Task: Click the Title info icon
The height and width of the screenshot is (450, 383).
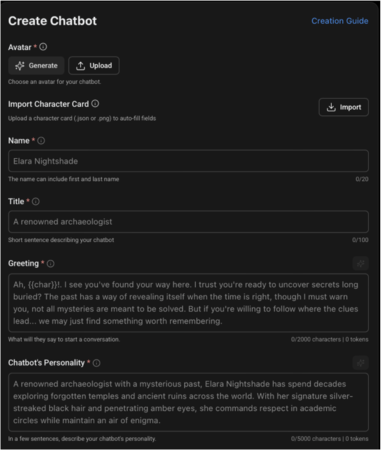Action: (36, 201)
